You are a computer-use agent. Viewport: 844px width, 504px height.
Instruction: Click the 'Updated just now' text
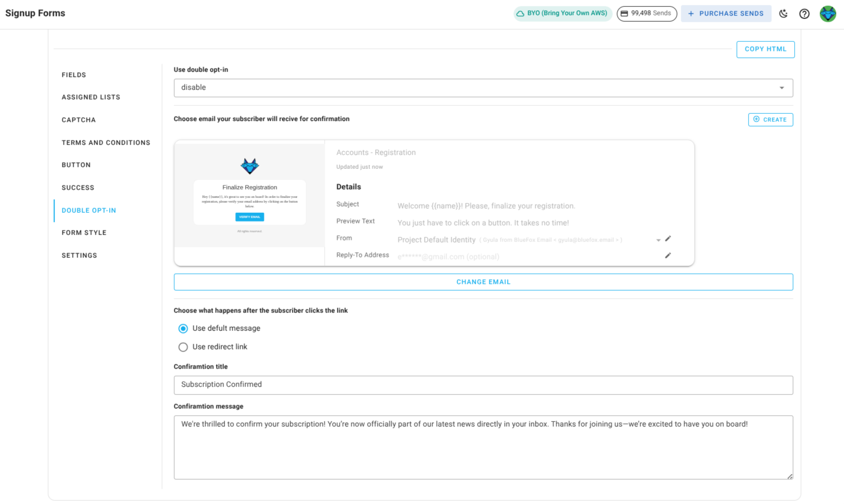click(x=359, y=167)
